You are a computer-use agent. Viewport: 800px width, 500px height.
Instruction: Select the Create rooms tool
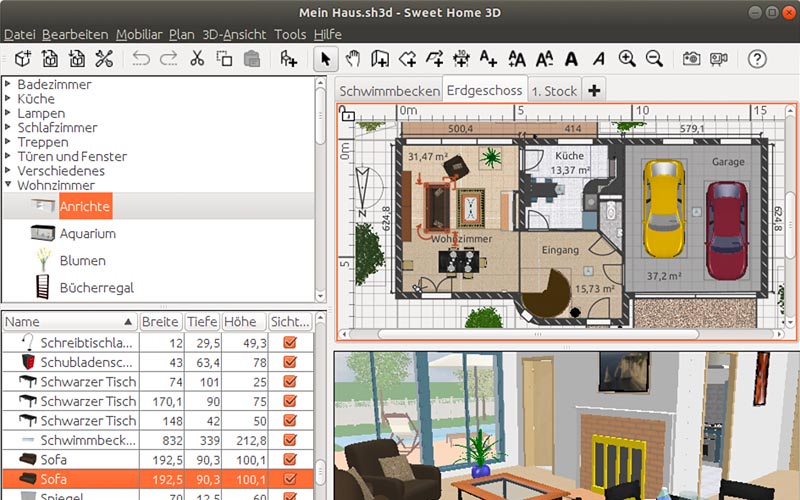pos(407,59)
